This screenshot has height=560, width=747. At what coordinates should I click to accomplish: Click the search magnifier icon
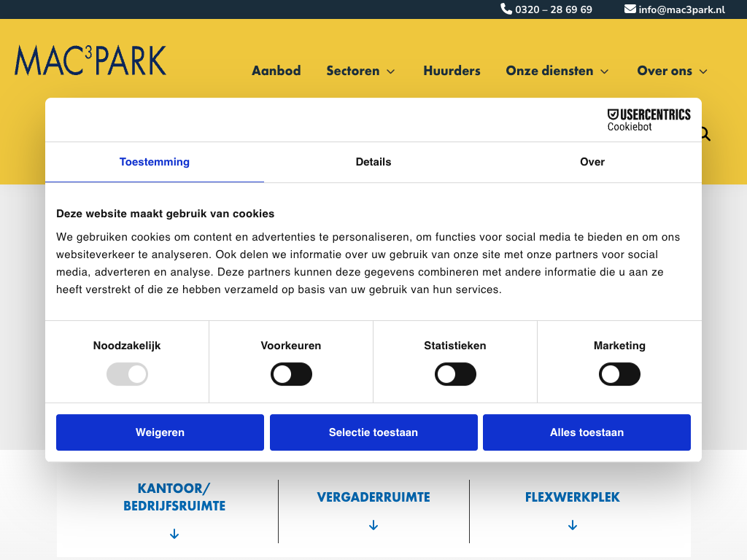point(705,134)
